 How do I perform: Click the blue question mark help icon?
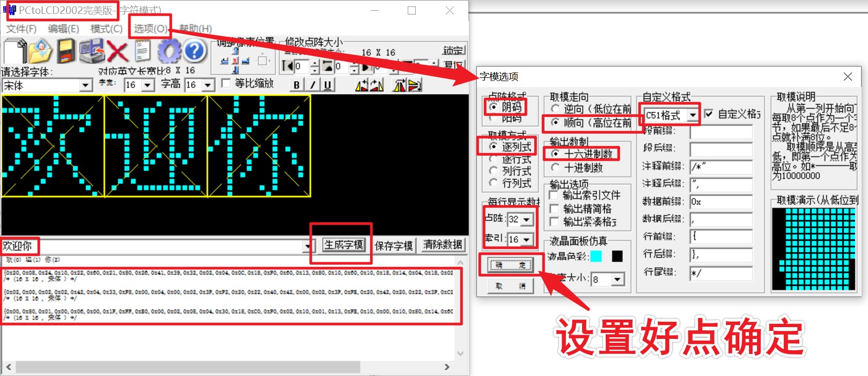(195, 51)
